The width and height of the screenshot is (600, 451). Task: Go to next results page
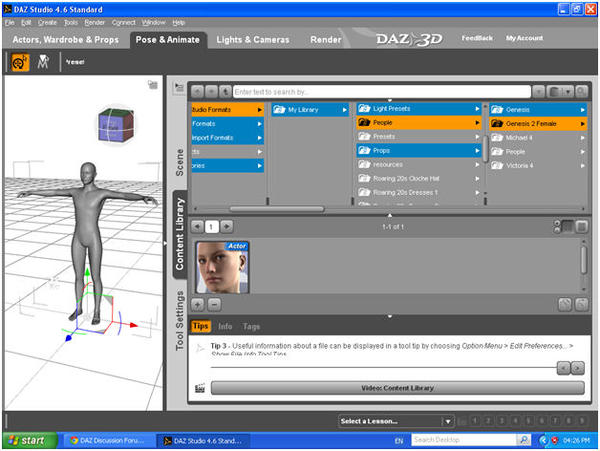click(226, 226)
